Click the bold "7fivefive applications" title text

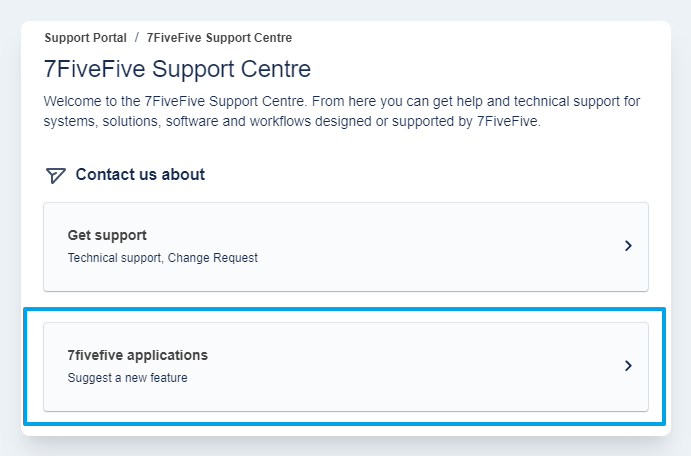pos(137,356)
